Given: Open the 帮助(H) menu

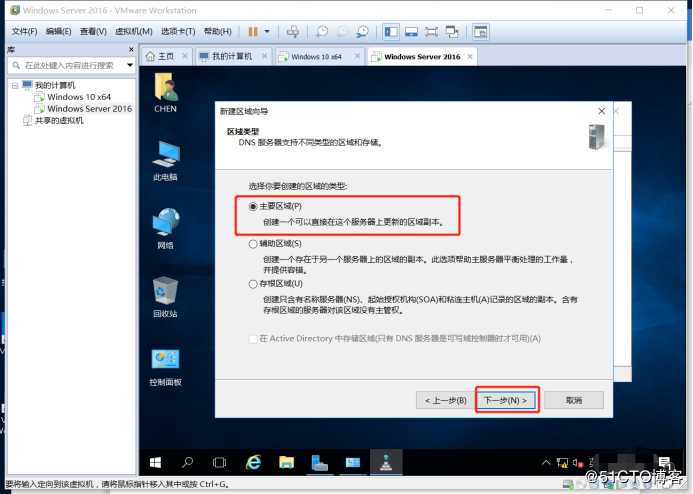Looking at the screenshot, I should point(217,31).
